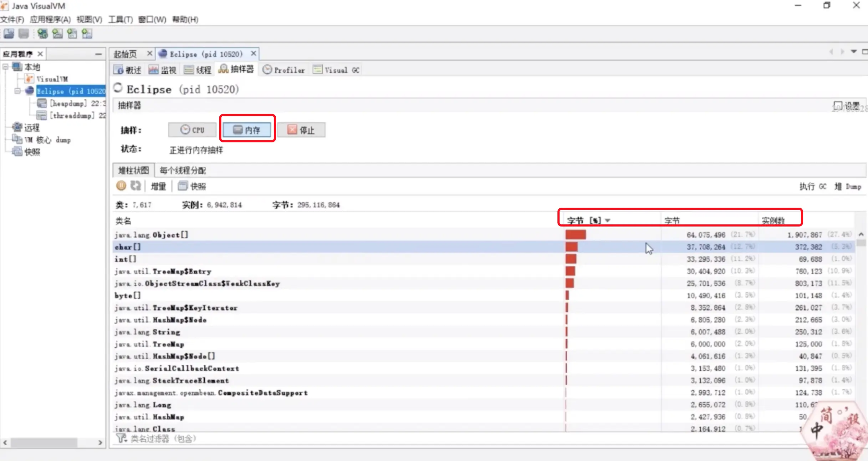Pause live results with the orange button

point(121,186)
